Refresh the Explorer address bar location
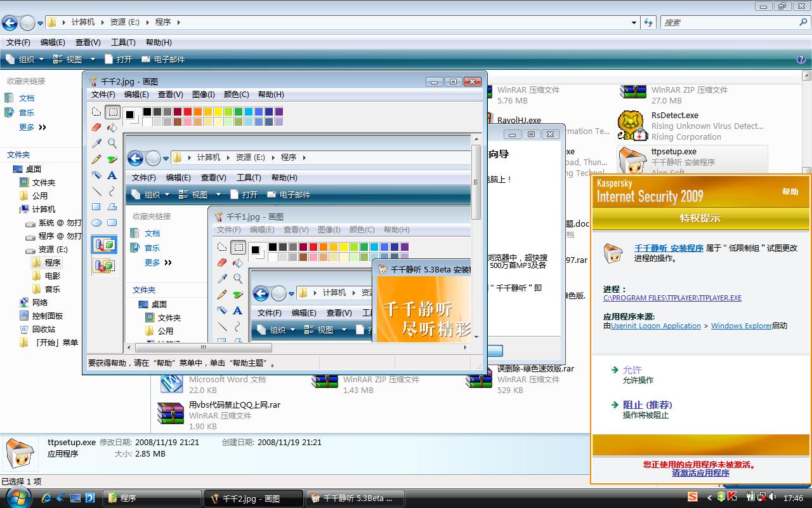The image size is (812, 508). tap(648, 22)
